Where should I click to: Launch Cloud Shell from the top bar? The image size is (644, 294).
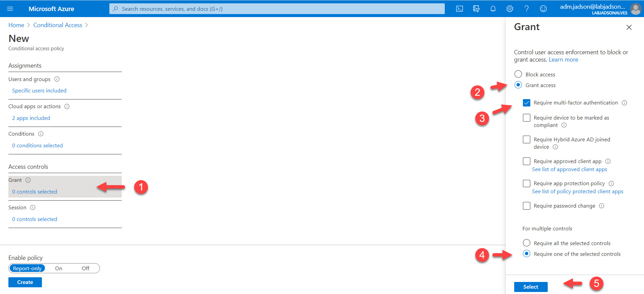(460, 9)
